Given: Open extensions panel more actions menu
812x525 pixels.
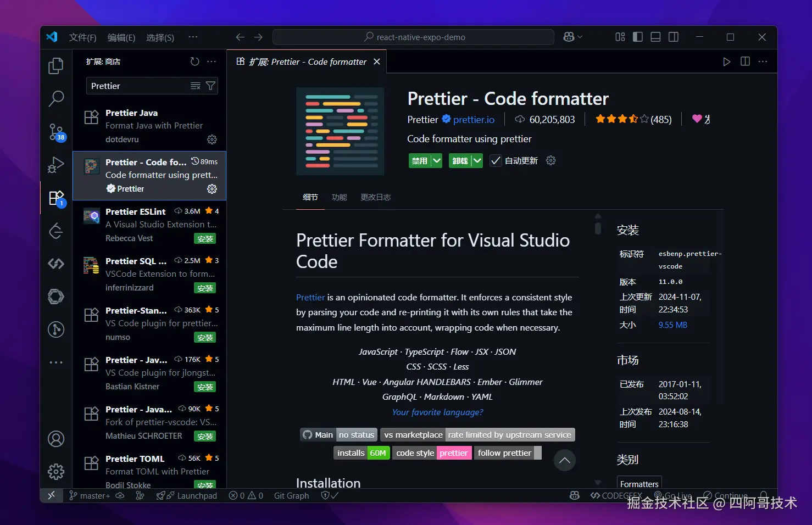Looking at the screenshot, I should (212, 62).
